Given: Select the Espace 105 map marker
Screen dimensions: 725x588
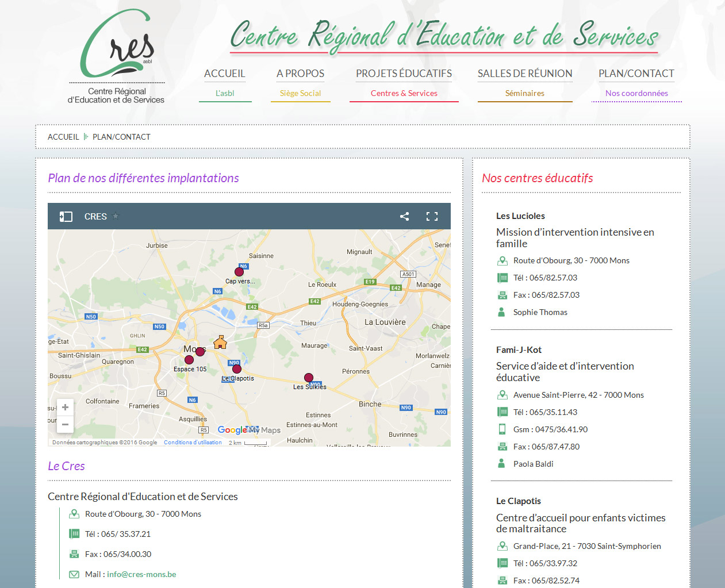Looking at the screenshot, I should [189, 360].
